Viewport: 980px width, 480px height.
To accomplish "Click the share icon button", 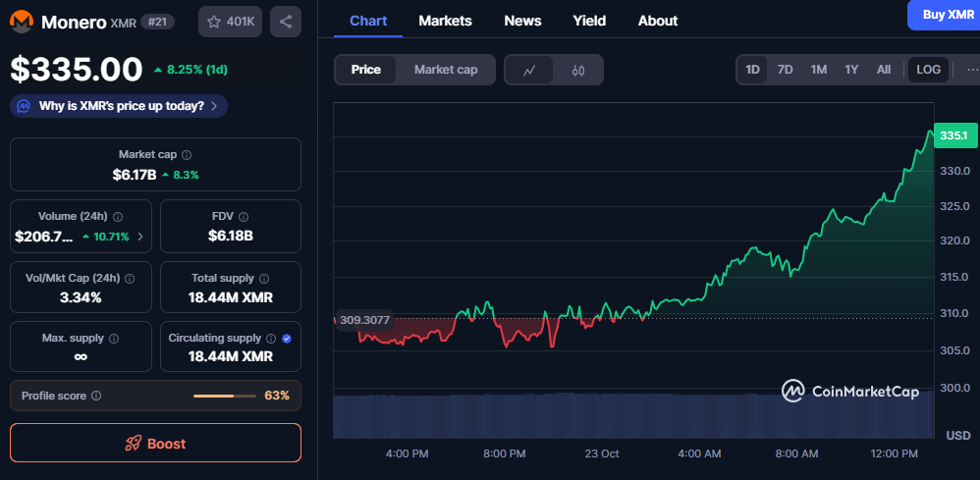I will [x=285, y=22].
